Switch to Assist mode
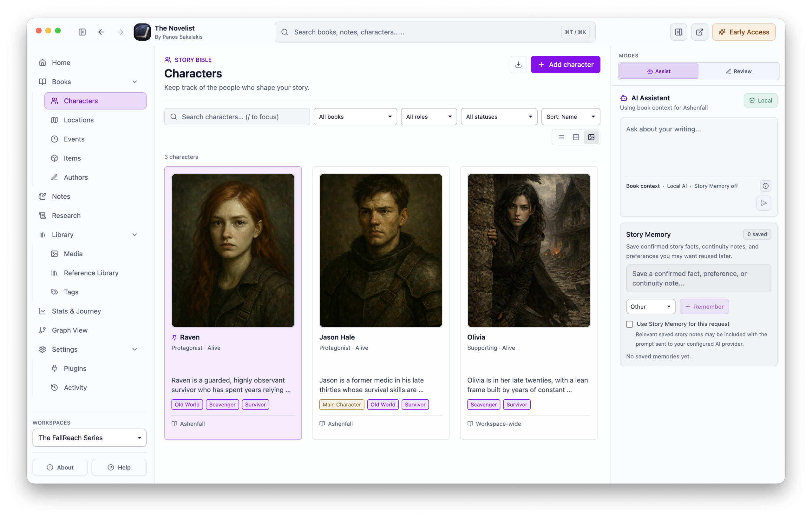The width and height of the screenshot is (812, 519). (x=658, y=71)
